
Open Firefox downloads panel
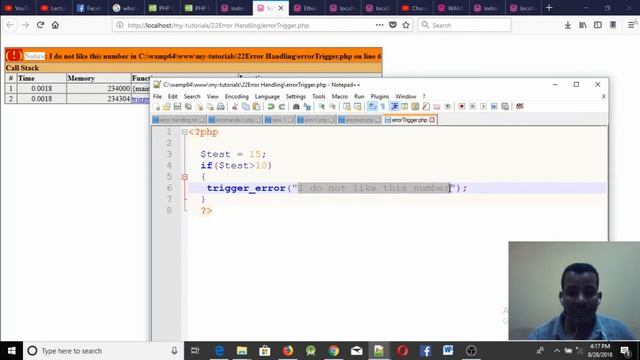tap(567, 25)
